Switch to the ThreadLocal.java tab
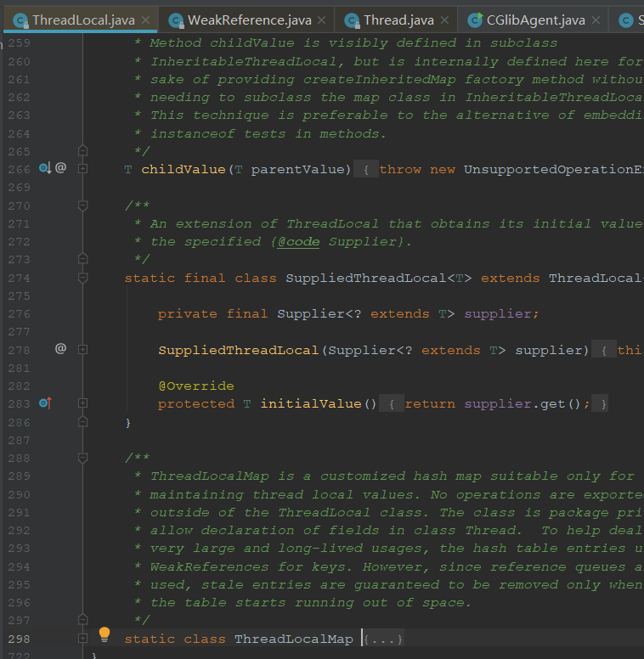Image resolution: width=644 pixels, height=659 pixels. pos(80,20)
